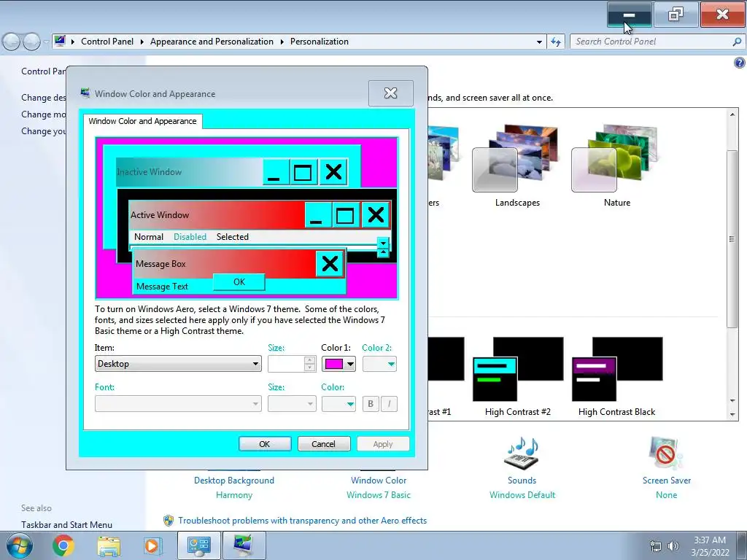The width and height of the screenshot is (747, 560).
Task: Click the address bar computer icon
Action: (60, 42)
